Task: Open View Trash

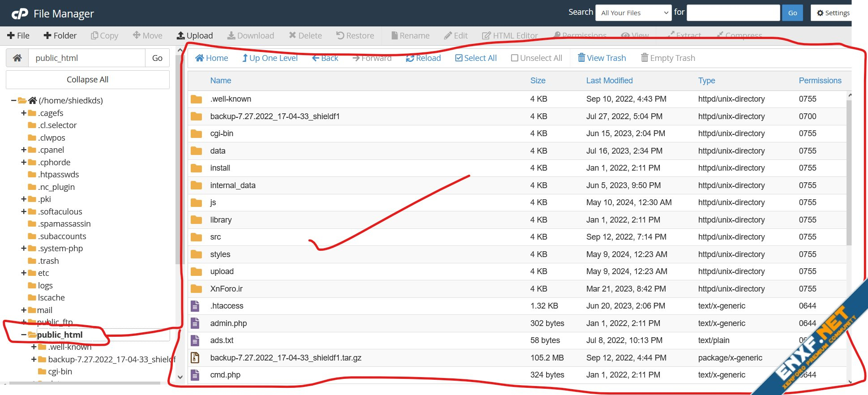Action: coord(602,58)
